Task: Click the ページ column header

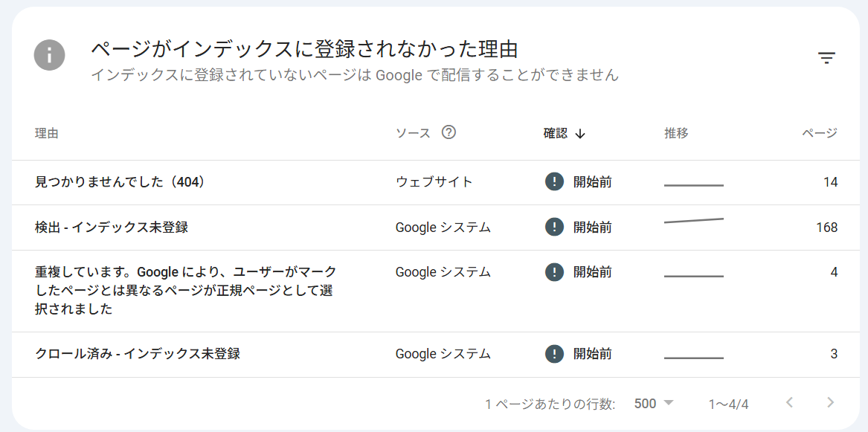Action: point(819,134)
